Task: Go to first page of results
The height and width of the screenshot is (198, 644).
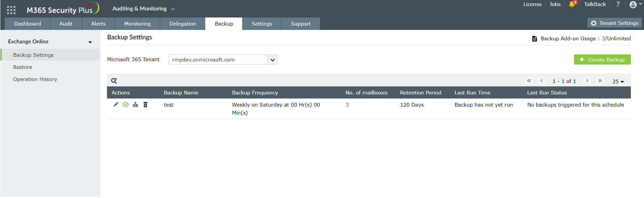Action: pos(529,81)
